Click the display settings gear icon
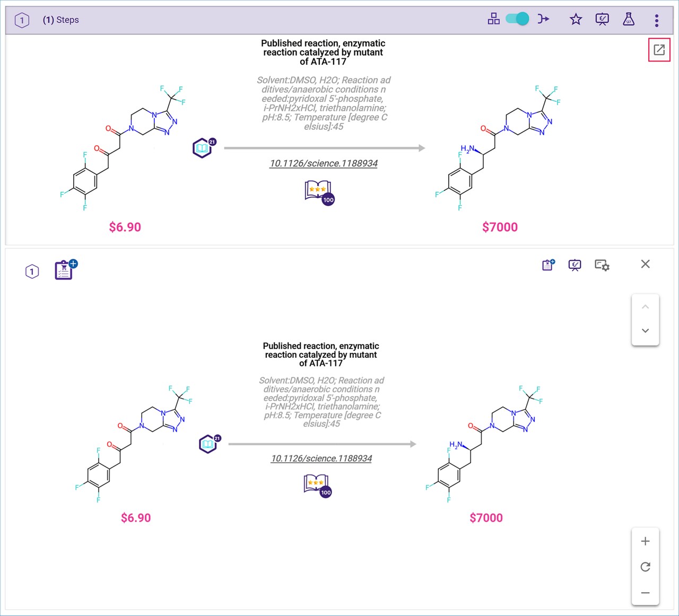Image resolution: width=679 pixels, height=616 pixels. (x=602, y=265)
